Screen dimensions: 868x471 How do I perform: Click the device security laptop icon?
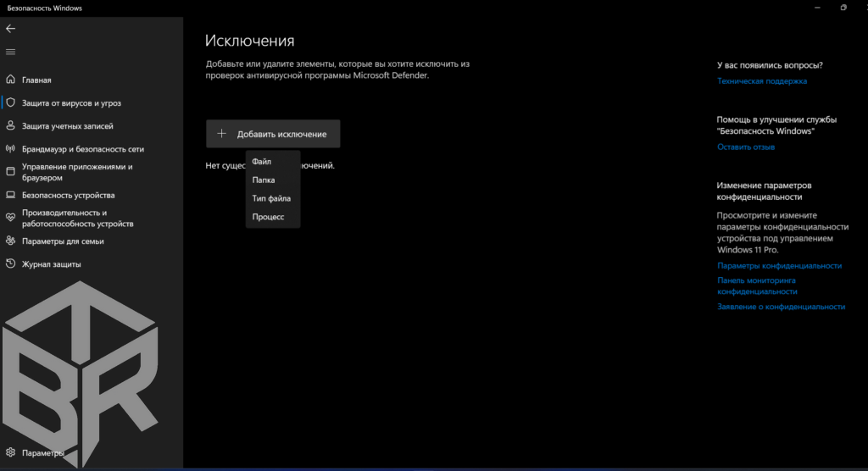coord(10,195)
